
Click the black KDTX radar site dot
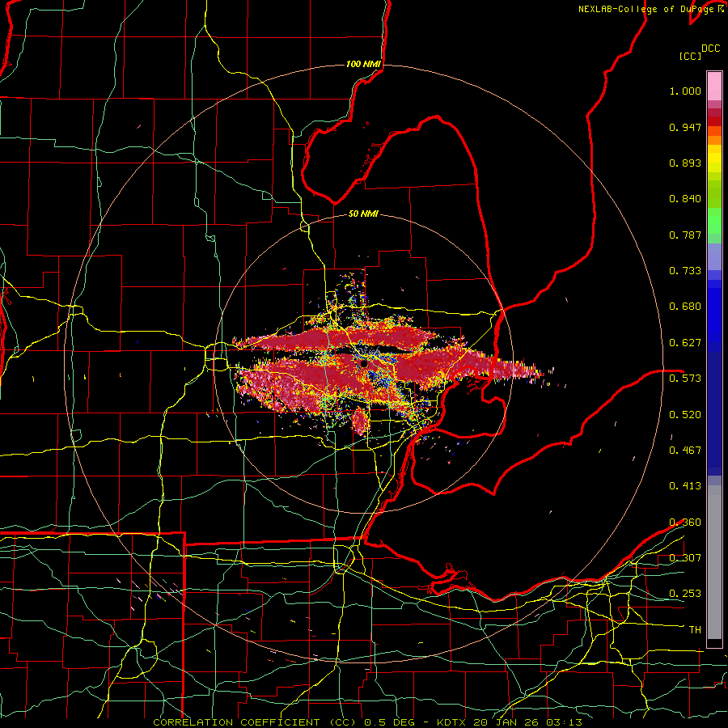point(364,364)
